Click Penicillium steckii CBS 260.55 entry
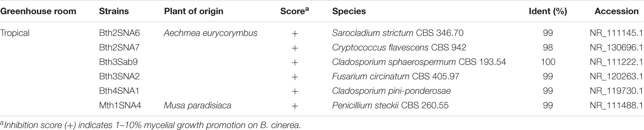The height and width of the screenshot is (130, 644). pos(390,106)
